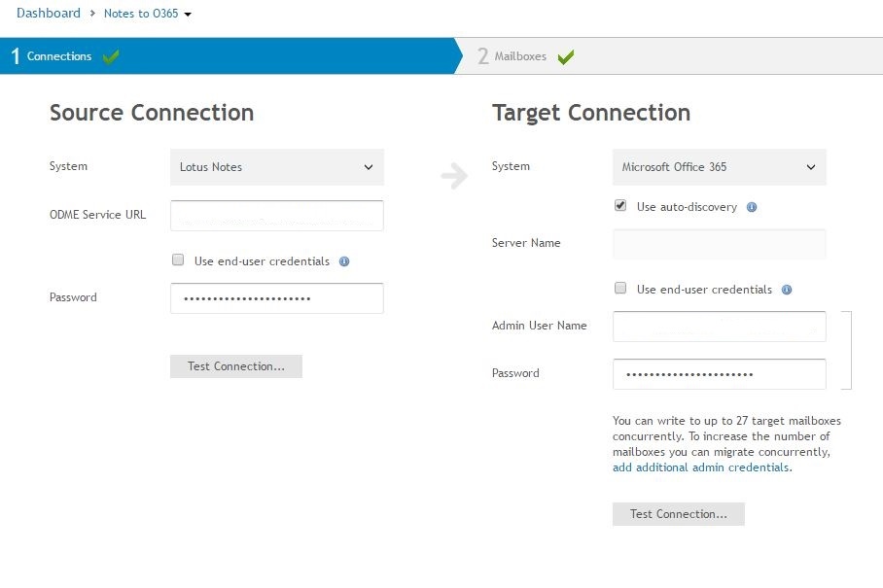
Task: Open the Lotus Notes system dropdown
Action: click(277, 167)
